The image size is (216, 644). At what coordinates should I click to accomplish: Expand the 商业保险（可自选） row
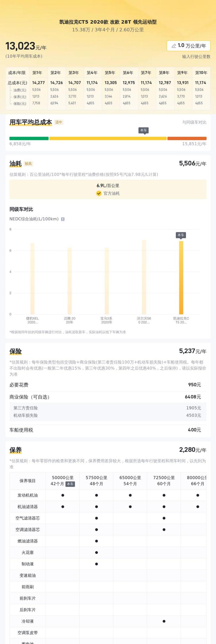(108, 397)
